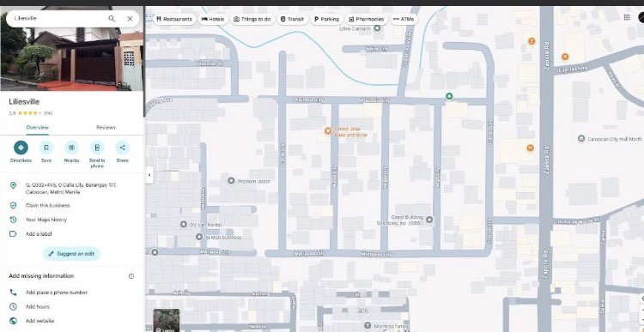Image resolution: width=644 pixels, height=332 pixels.
Task: Switch to the Overview tab
Action: pos(38,127)
